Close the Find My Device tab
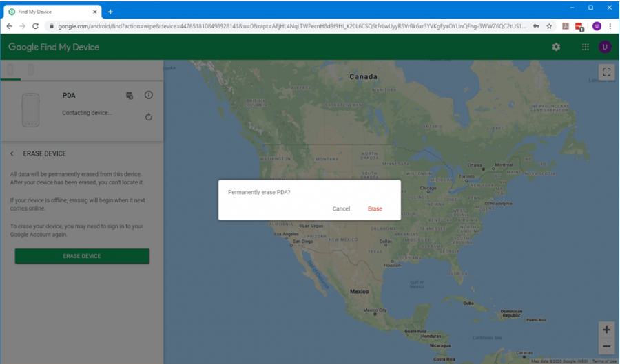This screenshot has height=364, width=620. pyautogui.click(x=95, y=12)
